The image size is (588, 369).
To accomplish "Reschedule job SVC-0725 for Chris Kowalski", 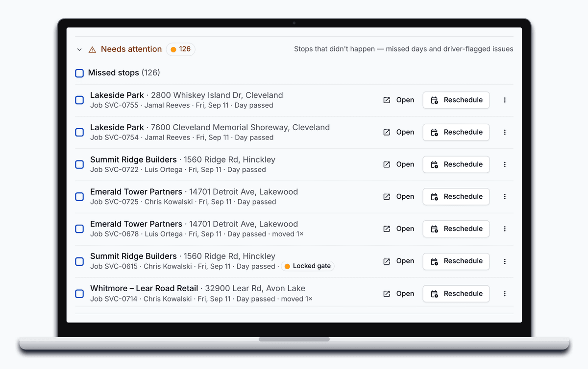I will (456, 197).
